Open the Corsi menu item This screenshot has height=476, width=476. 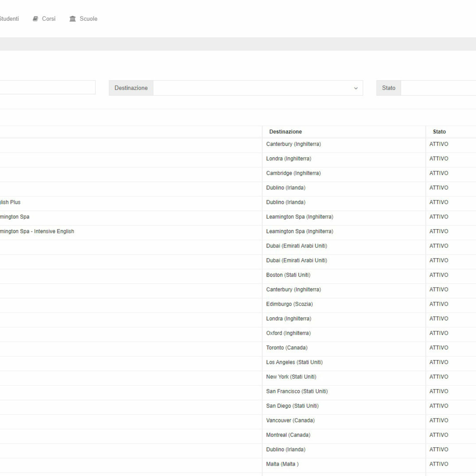[x=49, y=19]
